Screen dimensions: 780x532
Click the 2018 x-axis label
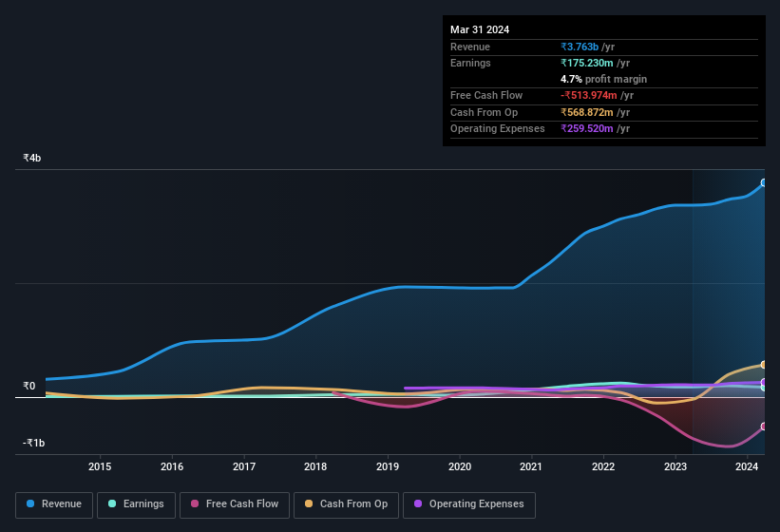click(x=315, y=466)
